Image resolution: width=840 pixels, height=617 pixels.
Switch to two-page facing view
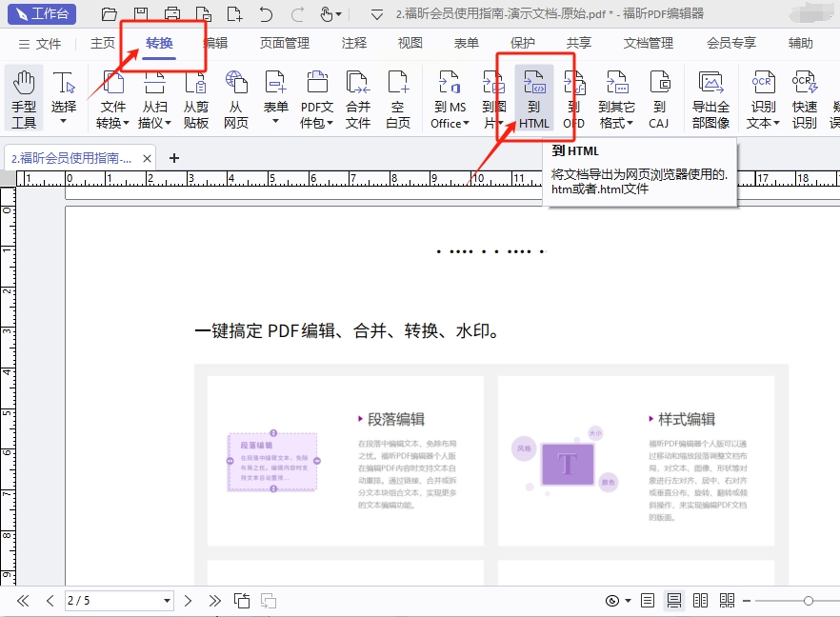click(701, 601)
